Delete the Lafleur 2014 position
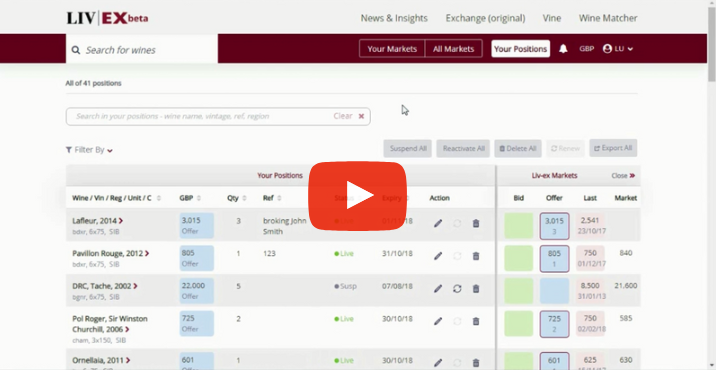Image resolution: width=716 pixels, height=371 pixels. tap(476, 223)
